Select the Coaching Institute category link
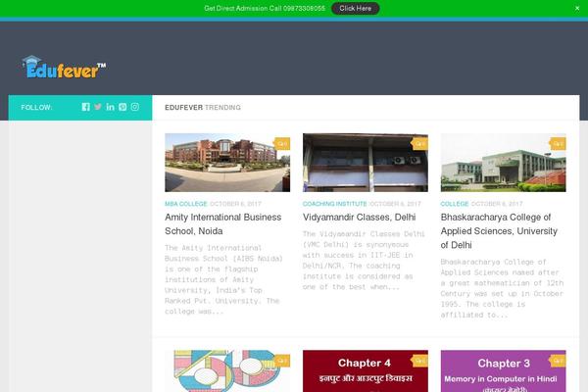 click(x=334, y=204)
